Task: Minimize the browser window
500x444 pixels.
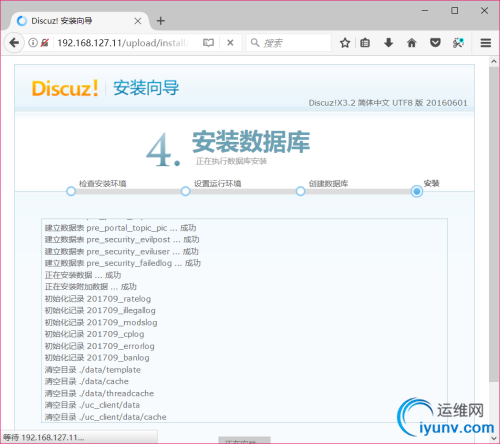Action: (425, 11)
